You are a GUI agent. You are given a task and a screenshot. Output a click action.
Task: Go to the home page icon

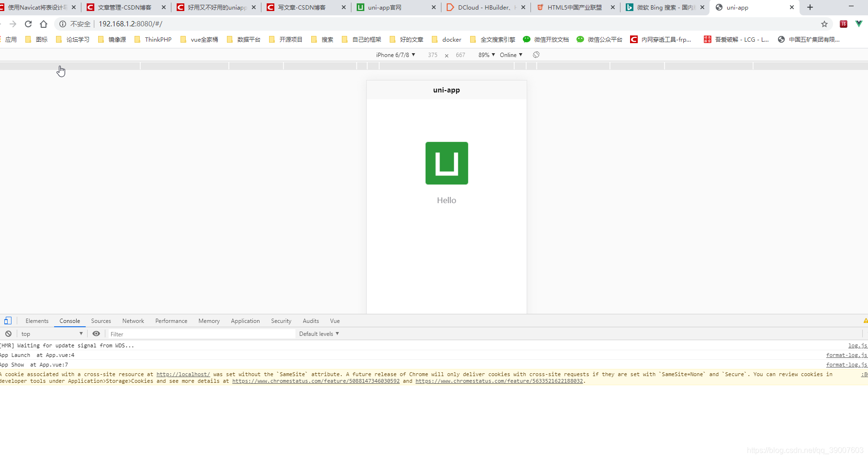pos(44,24)
